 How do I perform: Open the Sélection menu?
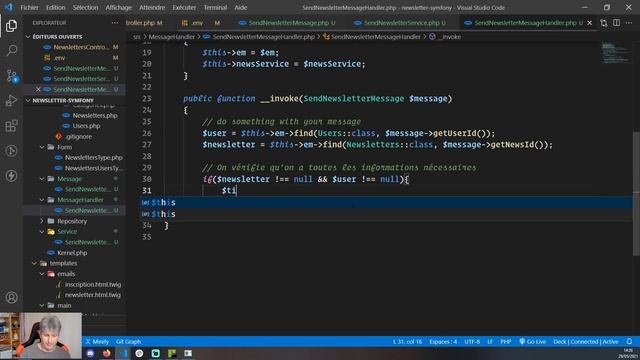(85, 7)
